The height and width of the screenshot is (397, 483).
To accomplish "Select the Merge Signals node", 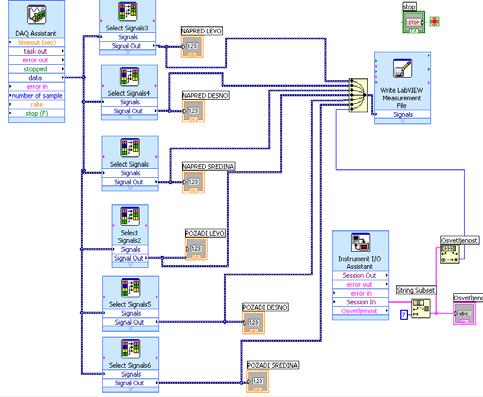I will click(358, 95).
